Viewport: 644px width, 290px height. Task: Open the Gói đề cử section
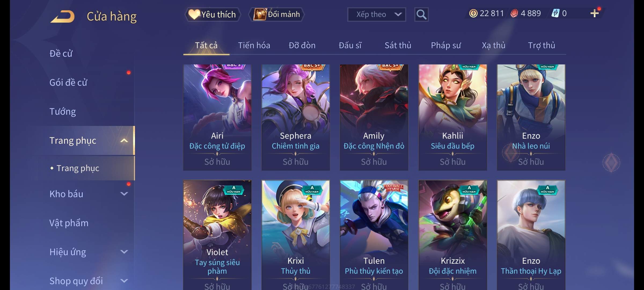coord(68,82)
